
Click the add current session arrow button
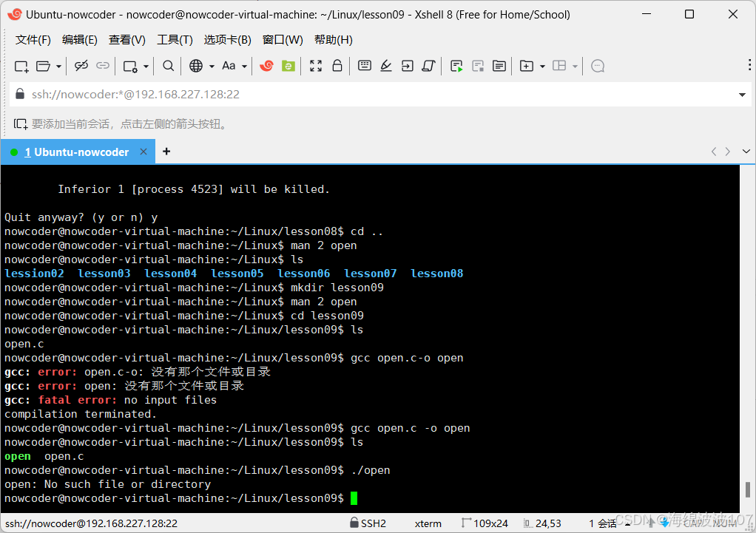pos(20,124)
